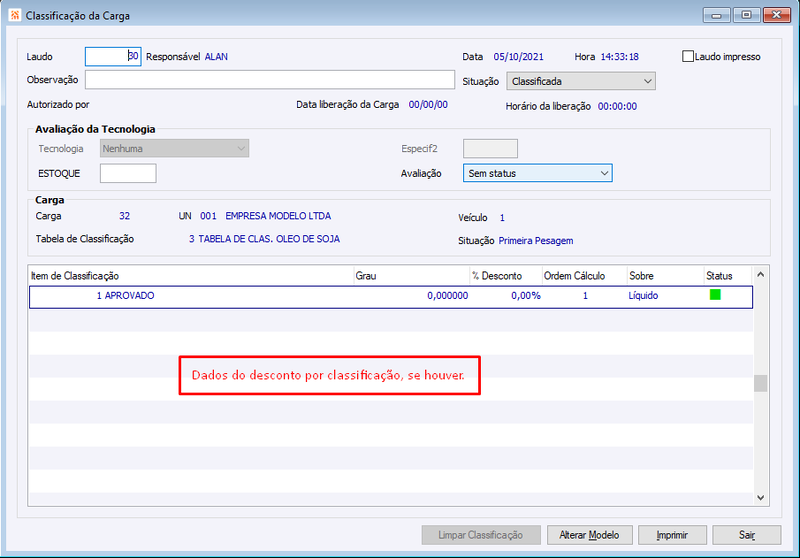This screenshot has height=558, width=800.
Task: Click into the Observação text field
Action: click(270, 80)
